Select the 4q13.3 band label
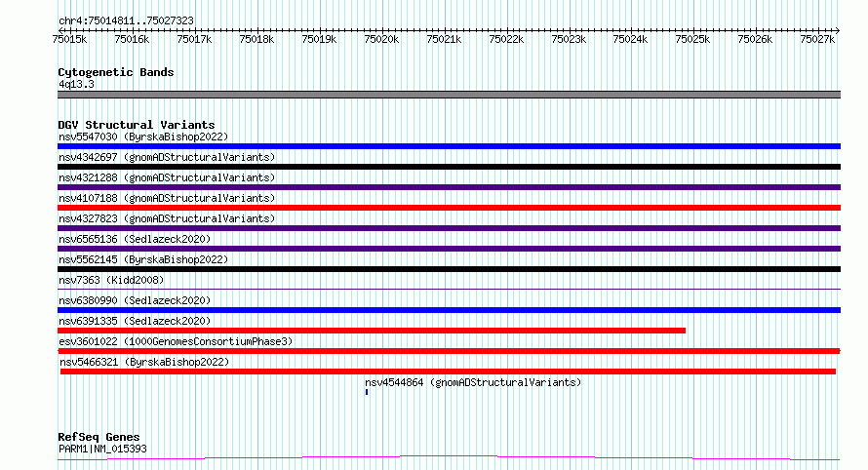Screen dimensions: 868x470 coord(76,85)
